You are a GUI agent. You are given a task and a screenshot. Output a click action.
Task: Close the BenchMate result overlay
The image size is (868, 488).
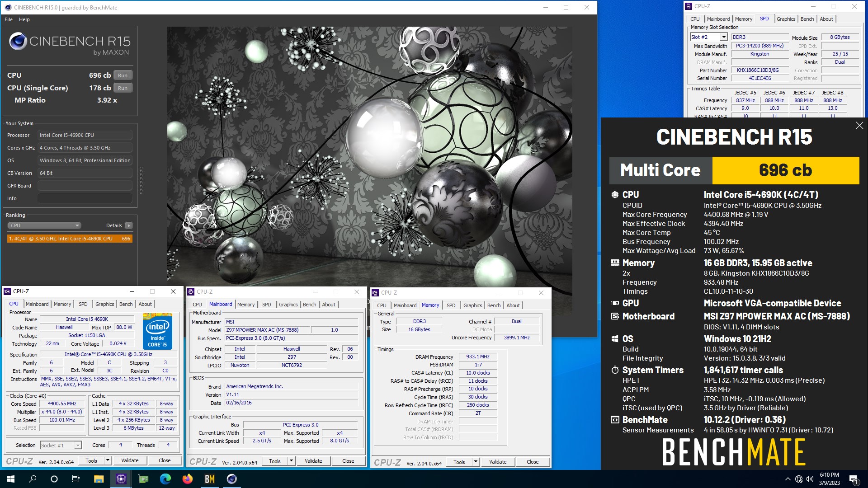pyautogui.click(x=859, y=126)
